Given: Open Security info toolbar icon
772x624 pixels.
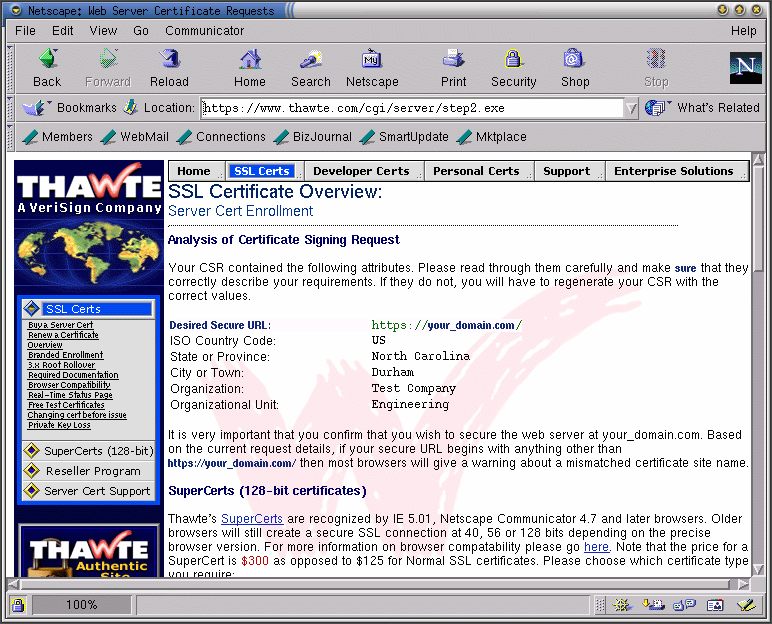Looking at the screenshot, I should click(513, 67).
